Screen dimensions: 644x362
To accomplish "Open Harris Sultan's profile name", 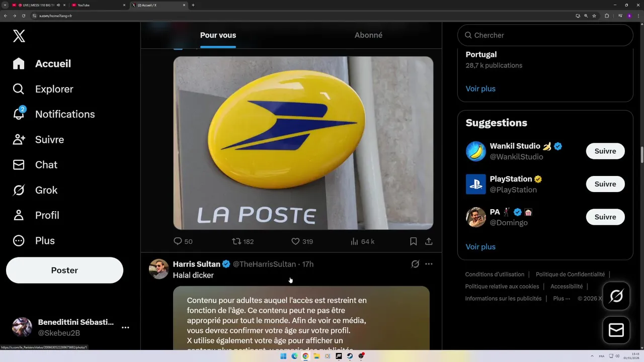I will (x=197, y=264).
